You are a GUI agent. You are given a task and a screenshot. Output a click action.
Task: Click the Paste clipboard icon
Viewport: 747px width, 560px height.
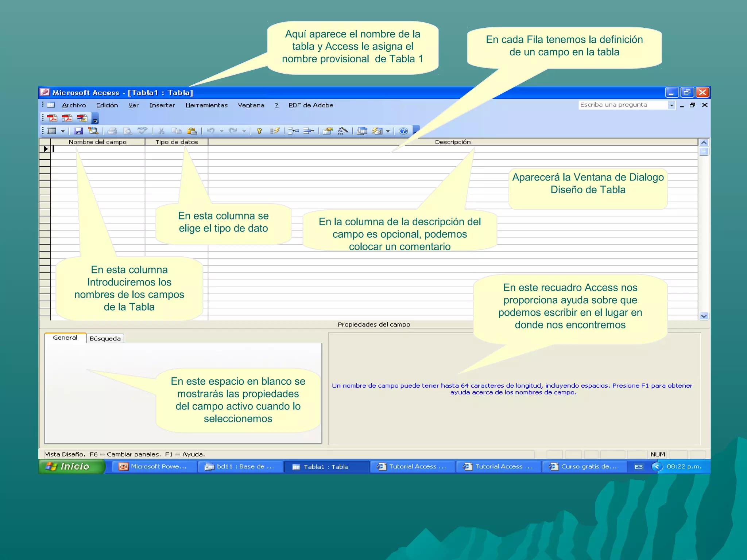point(192,131)
